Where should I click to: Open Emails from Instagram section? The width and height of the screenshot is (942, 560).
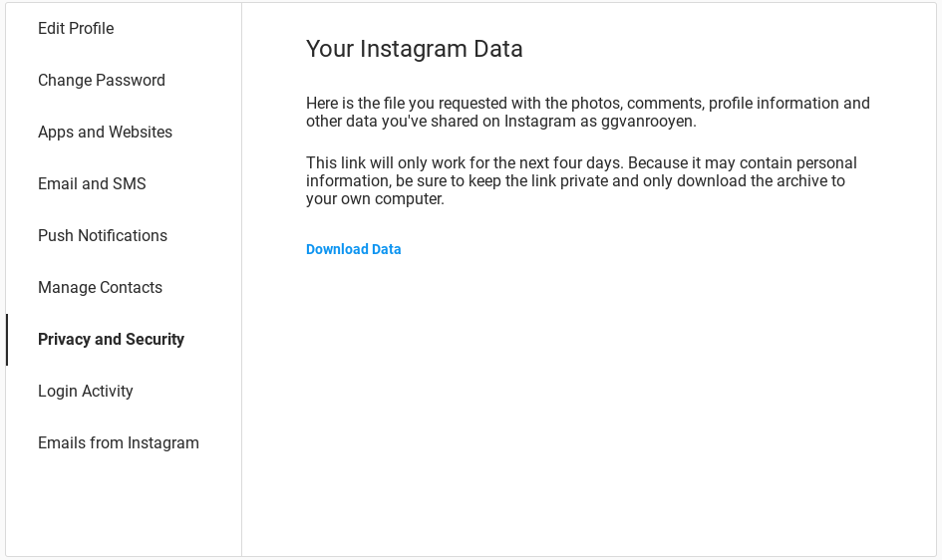[x=119, y=443]
